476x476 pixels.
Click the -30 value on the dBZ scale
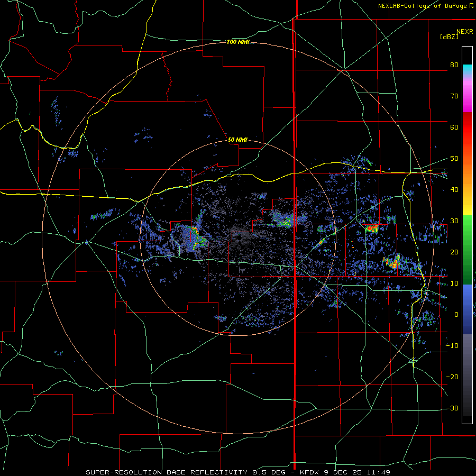pyautogui.click(x=452, y=408)
